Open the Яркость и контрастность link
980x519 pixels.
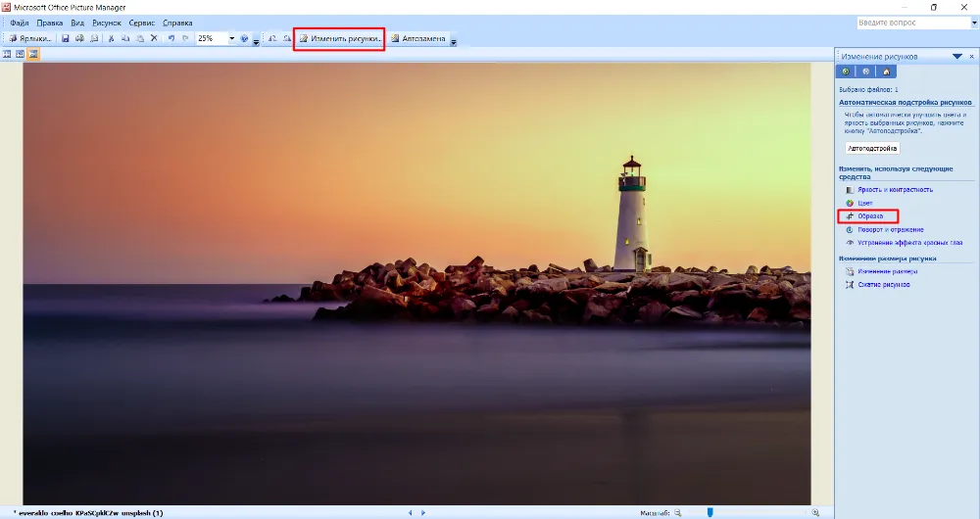coord(895,189)
